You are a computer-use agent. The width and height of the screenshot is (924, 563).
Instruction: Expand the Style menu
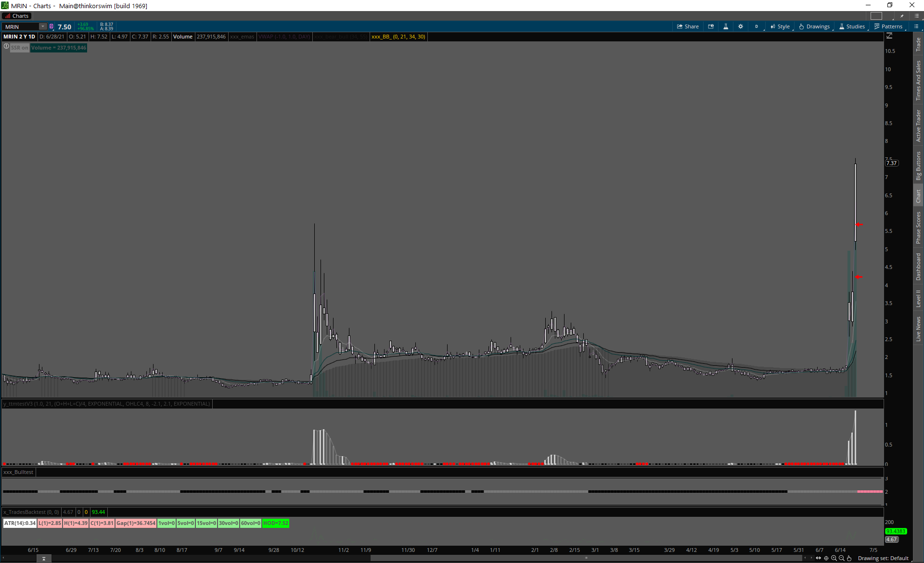780,26
